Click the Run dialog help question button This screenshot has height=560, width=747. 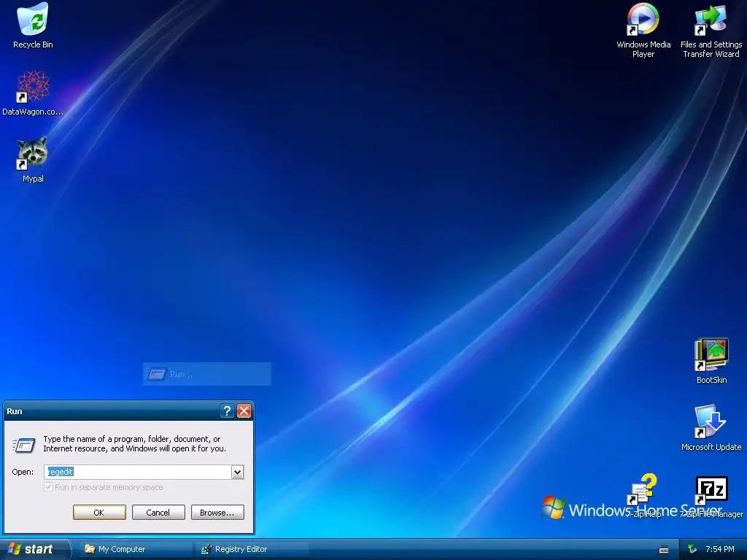click(x=228, y=411)
